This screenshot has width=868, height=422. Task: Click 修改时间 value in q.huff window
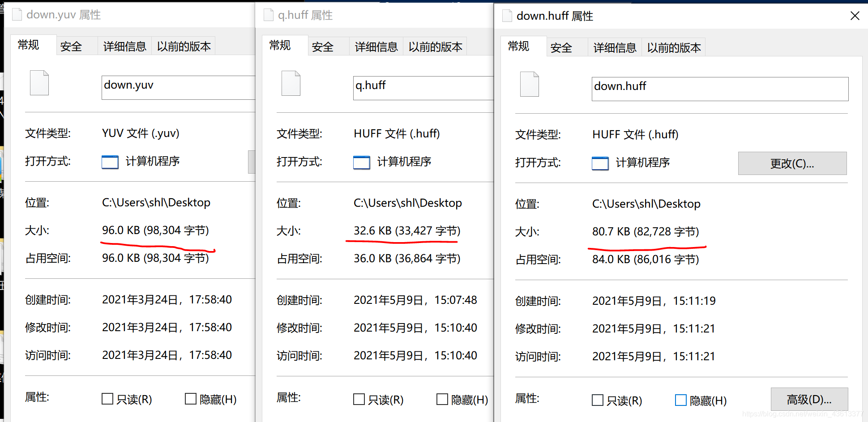[415, 328]
